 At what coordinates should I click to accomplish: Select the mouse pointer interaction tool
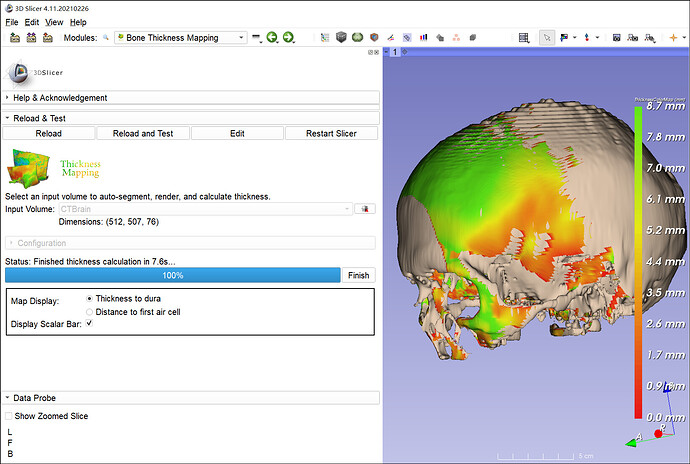(547, 38)
